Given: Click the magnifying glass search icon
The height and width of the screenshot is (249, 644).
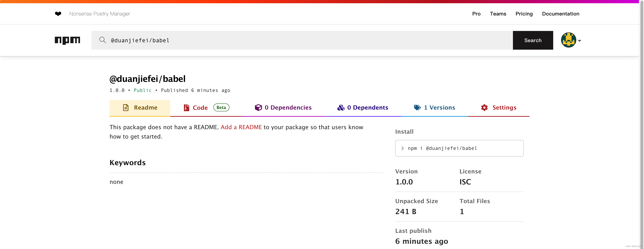Looking at the screenshot, I should click(x=102, y=40).
